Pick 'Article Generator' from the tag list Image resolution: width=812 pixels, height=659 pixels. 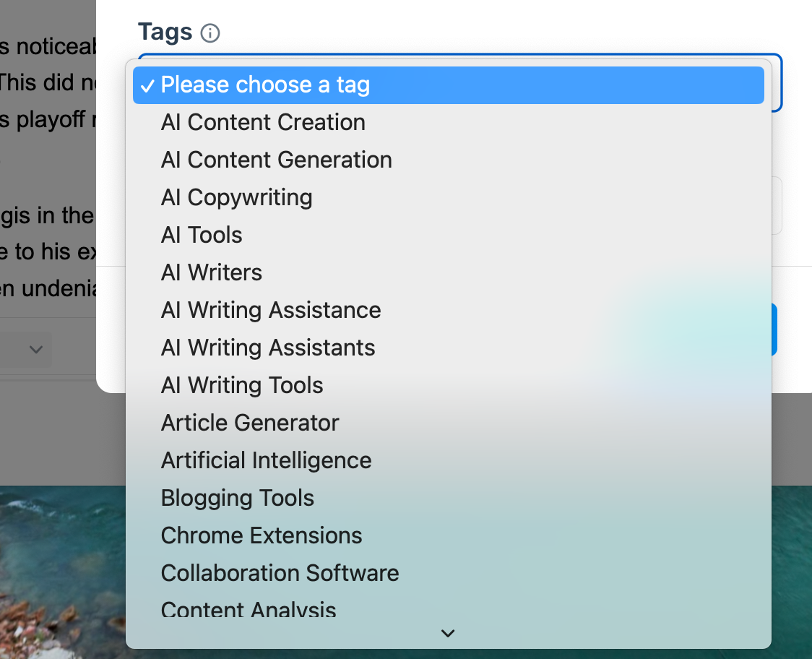pos(250,423)
